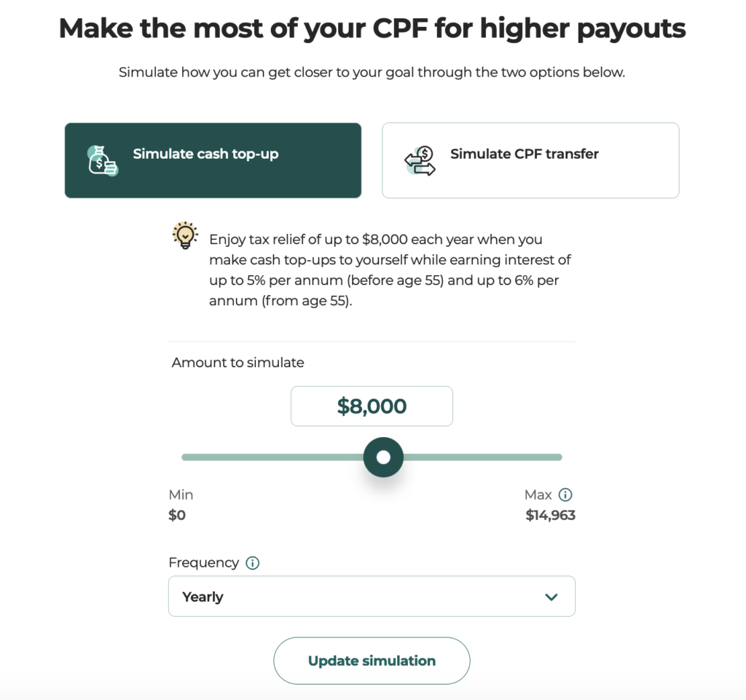Focus the $8,000 amount input field
The image size is (746, 700).
pos(372,406)
